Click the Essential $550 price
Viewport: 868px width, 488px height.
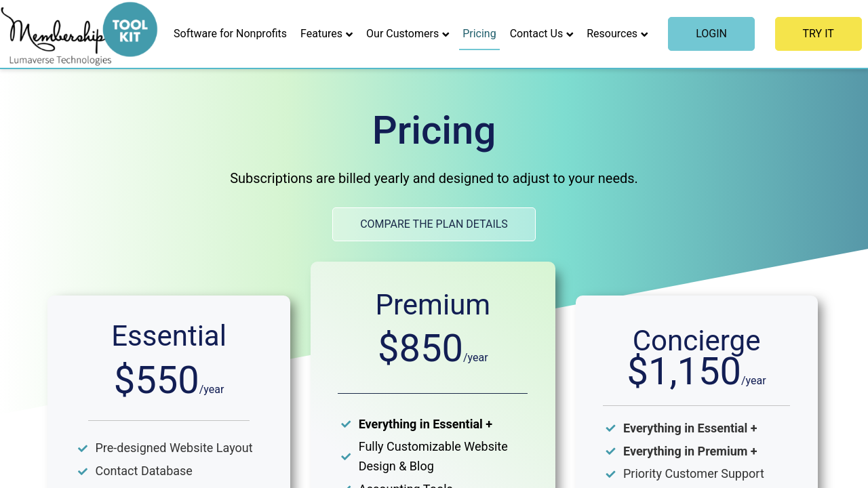coord(157,380)
